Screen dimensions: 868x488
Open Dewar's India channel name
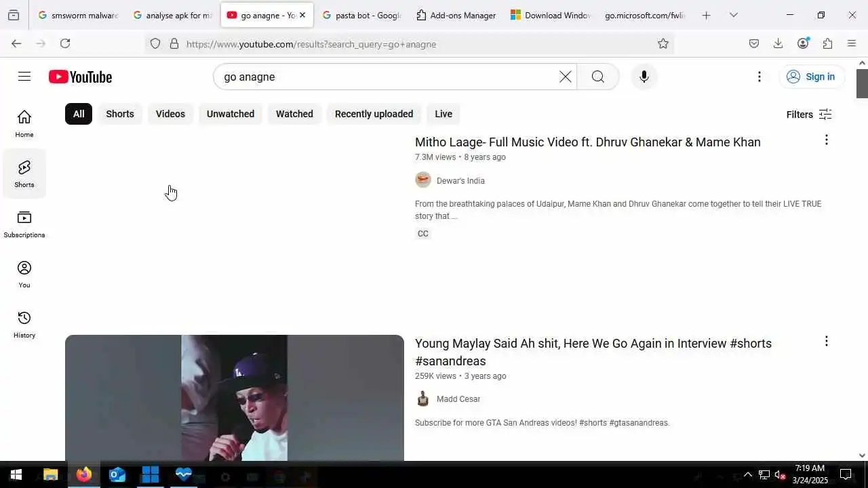(x=460, y=181)
